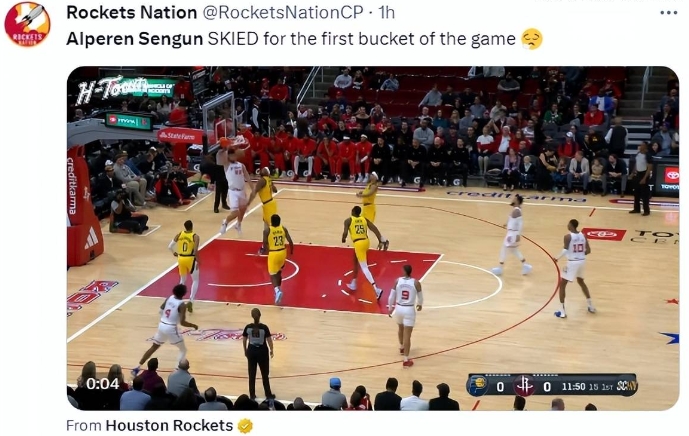Open the Rockets Nation display name link

coord(131,13)
